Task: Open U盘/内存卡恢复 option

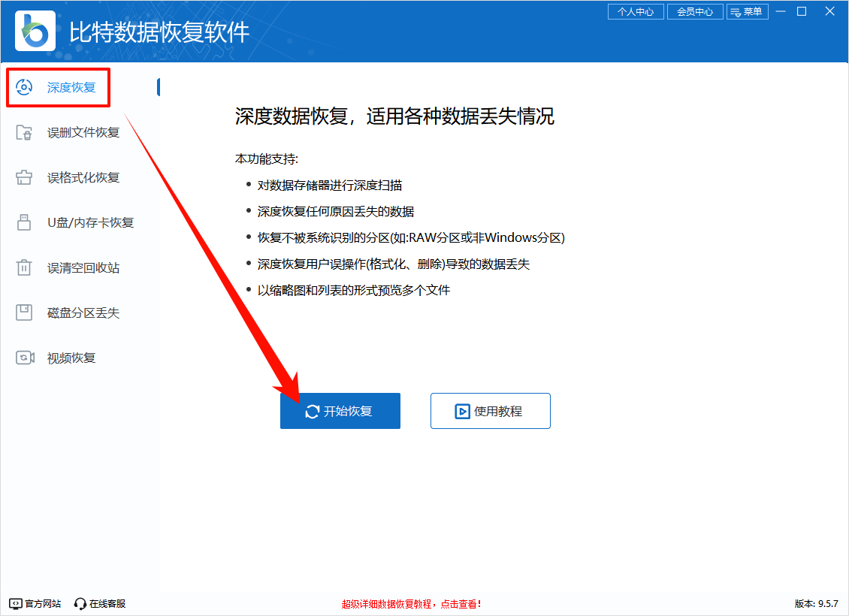Action: click(x=90, y=222)
